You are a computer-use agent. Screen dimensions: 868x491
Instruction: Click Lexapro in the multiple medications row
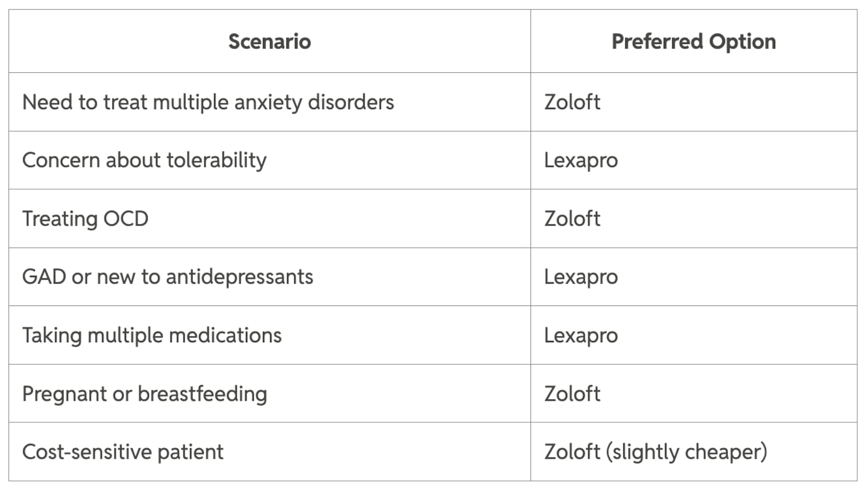[x=580, y=335]
